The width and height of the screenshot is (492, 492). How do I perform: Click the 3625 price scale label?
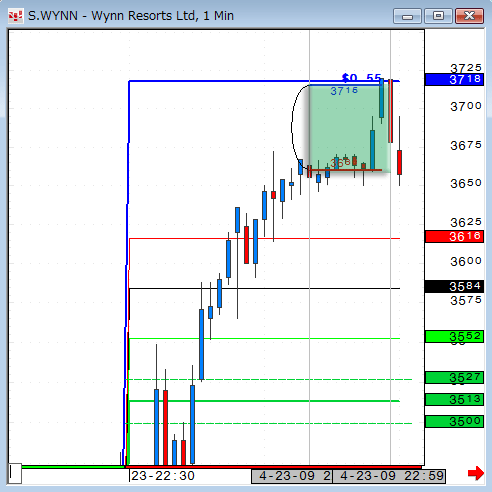click(x=466, y=222)
